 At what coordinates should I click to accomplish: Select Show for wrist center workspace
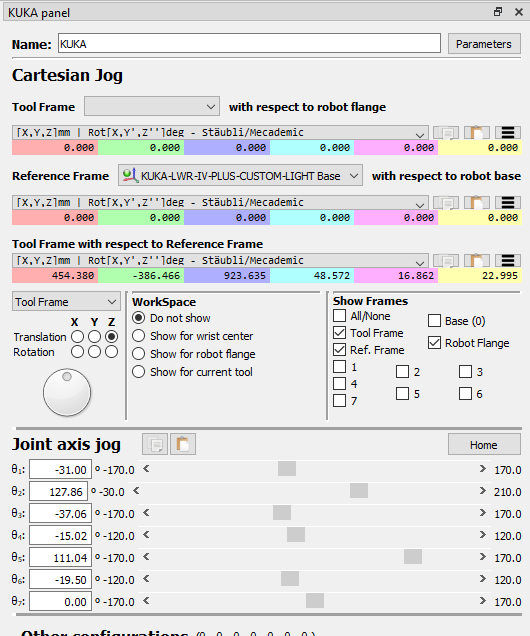click(x=138, y=336)
